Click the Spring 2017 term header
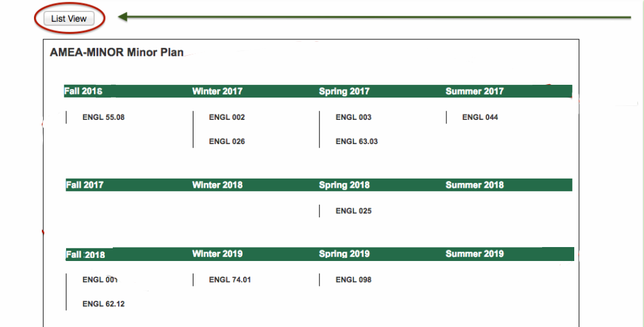The image size is (644, 327). point(344,91)
